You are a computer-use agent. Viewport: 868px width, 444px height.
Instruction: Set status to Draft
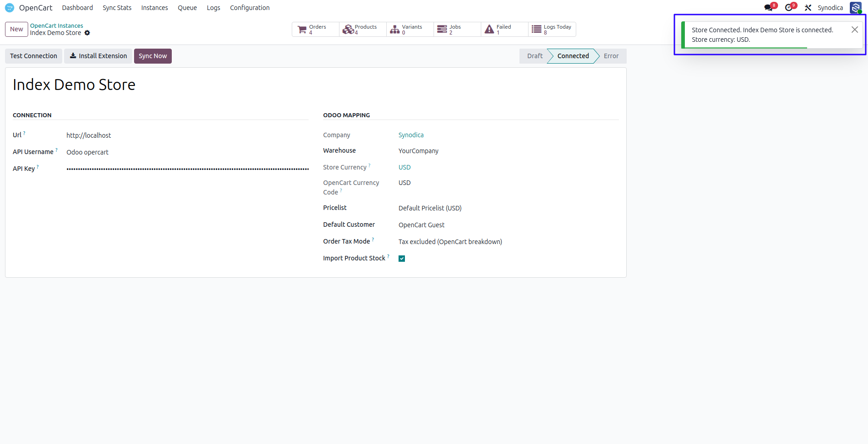(534, 56)
